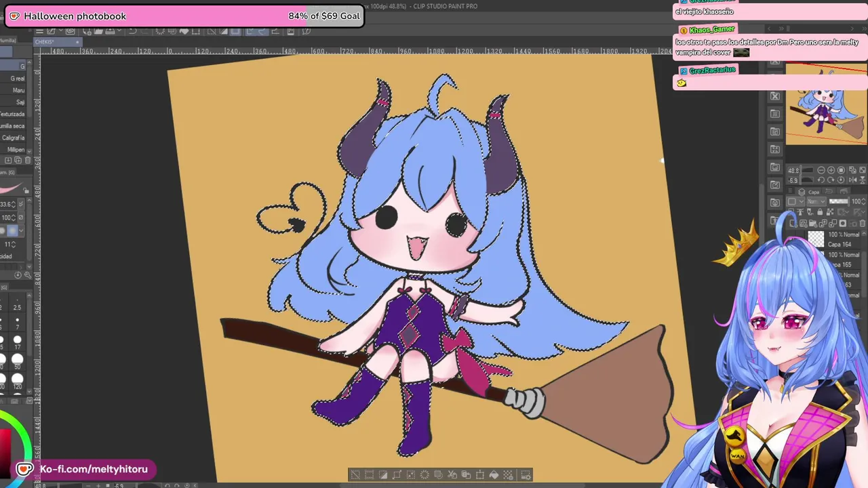Screen dimensions: 868x488
Task: Click Copy and paste launcher icon
Action: click(466, 475)
